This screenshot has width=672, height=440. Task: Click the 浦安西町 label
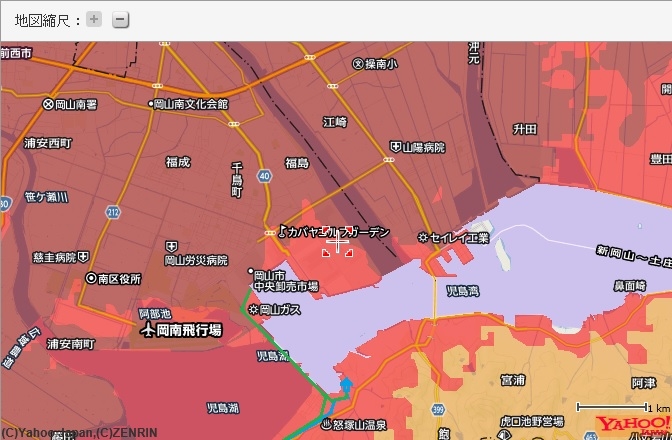pyautogui.click(x=48, y=143)
